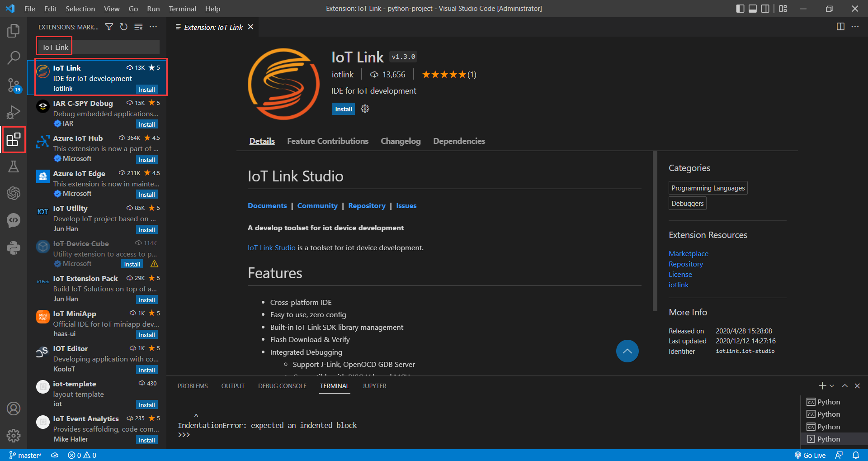
Task: Open the Search view in activity bar
Action: click(14, 57)
